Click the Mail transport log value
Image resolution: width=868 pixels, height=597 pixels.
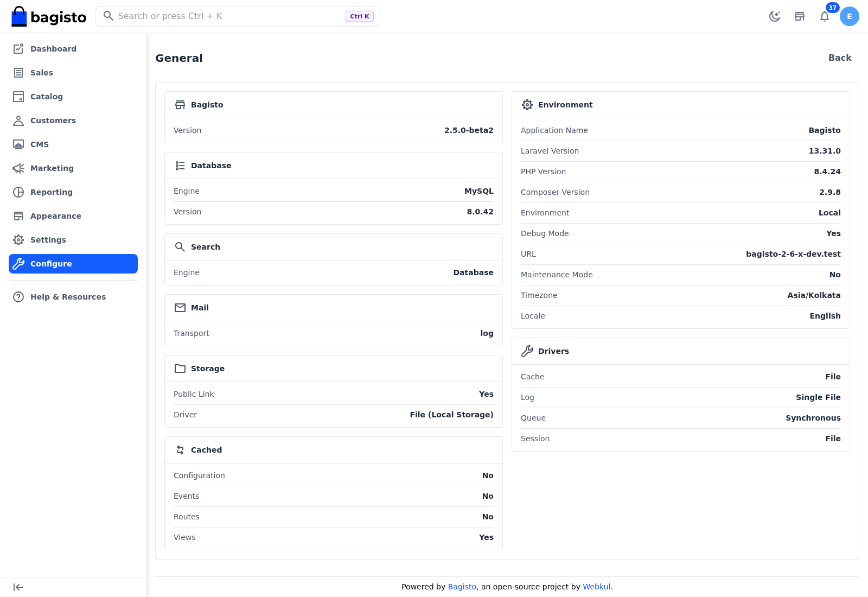[x=487, y=333]
